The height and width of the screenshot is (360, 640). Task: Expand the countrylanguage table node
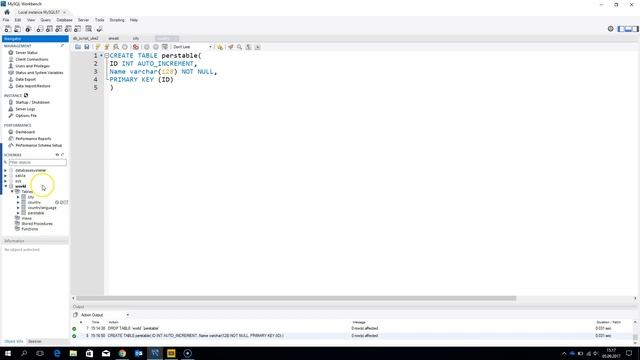[x=18, y=208]
